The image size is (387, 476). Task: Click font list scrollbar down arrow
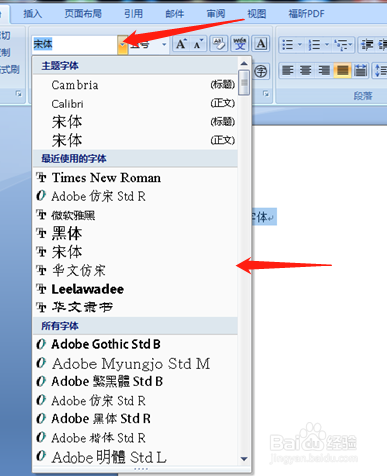(244, 459)
